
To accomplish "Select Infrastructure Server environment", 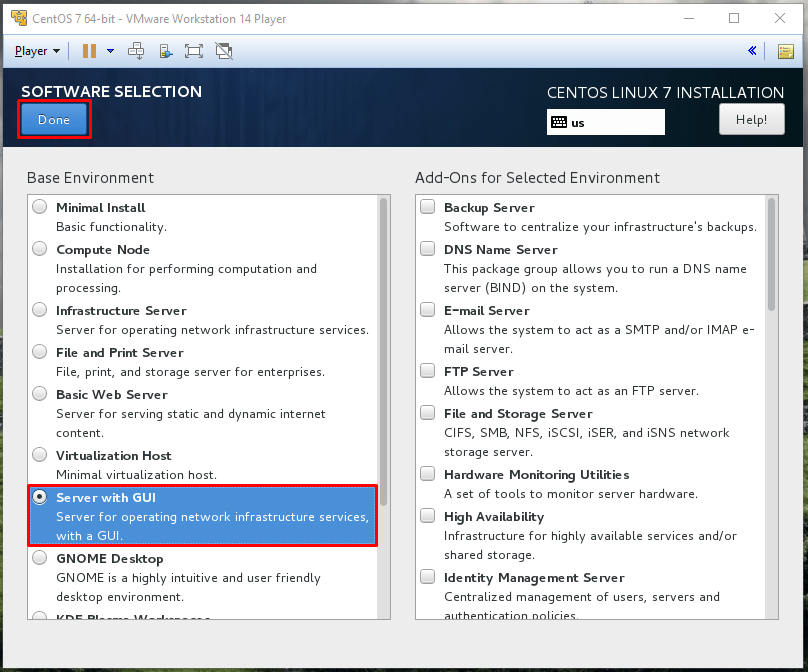I will click(x=40, y=310).
